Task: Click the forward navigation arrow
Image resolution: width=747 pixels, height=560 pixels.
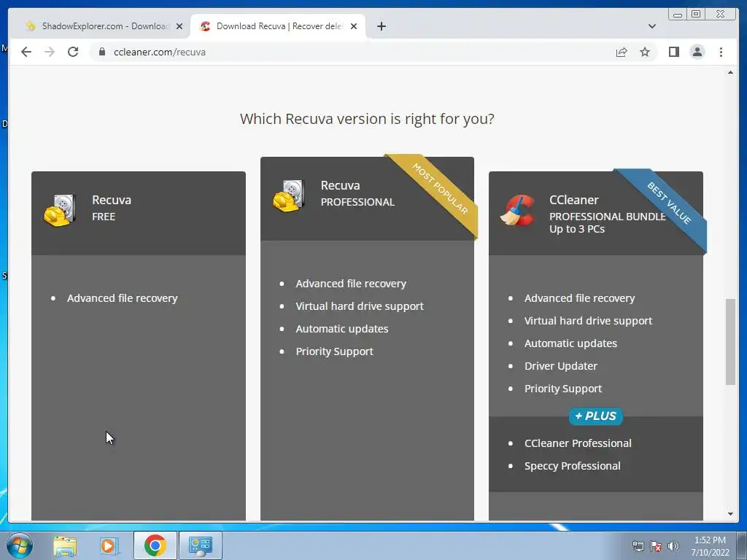Action: click(x=50, y=52)
